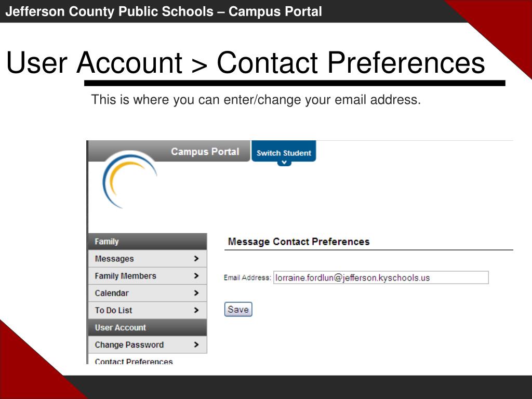The height and width of the screenshot is (399, 532).
Task: Click the Campus Portal header tab
Action: (x=169, y=151)
